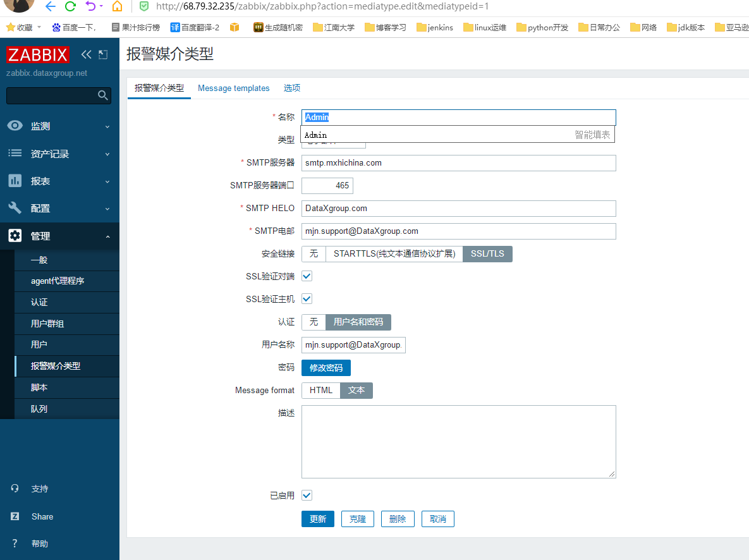
Task: Select STARTTLS security option
Action: (x=394, y=253)
